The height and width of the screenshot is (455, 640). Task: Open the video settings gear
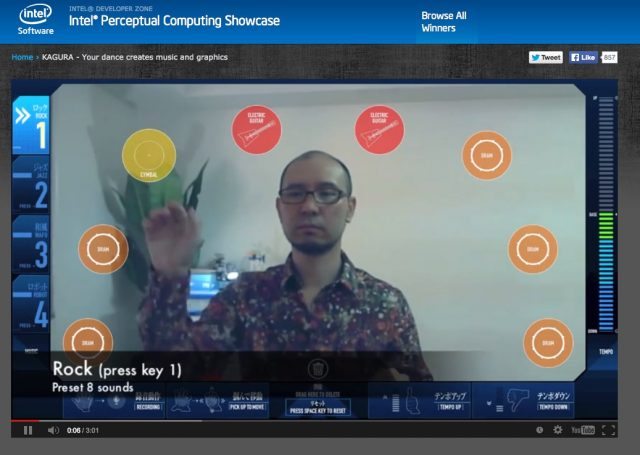pos(557,430)
